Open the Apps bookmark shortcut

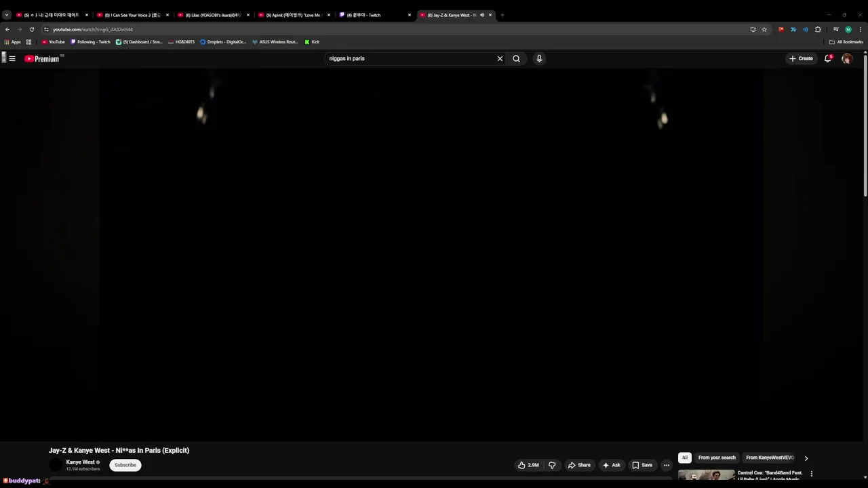point(12,42)
